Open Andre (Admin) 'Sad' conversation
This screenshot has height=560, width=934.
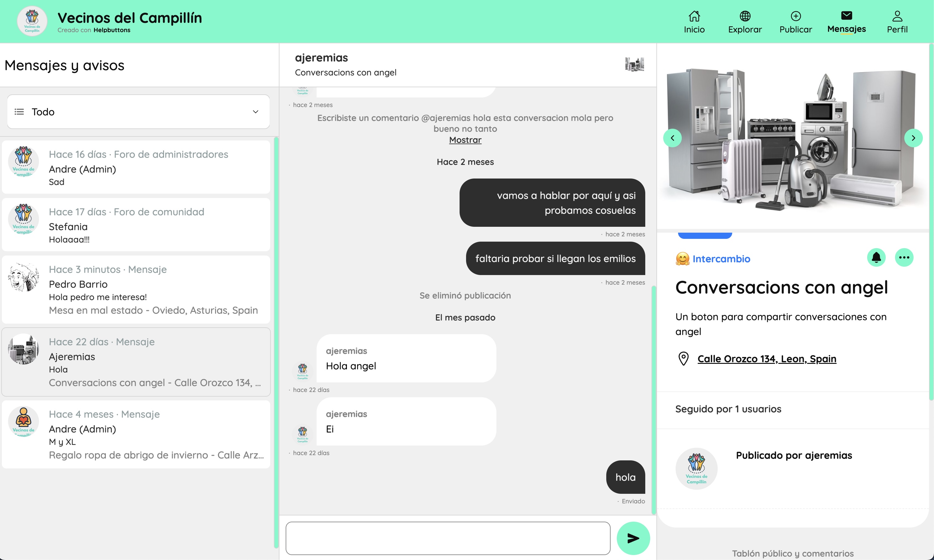(x=136, y=167)
